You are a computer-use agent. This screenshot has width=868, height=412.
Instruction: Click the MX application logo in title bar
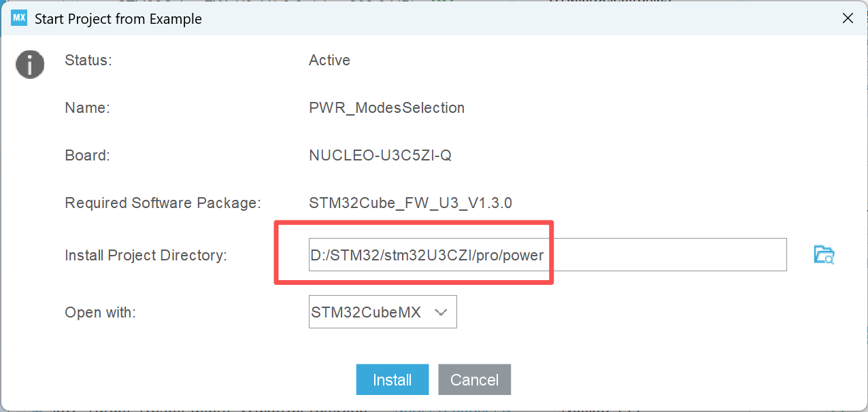pyautogui.click(x=19, y=18)
